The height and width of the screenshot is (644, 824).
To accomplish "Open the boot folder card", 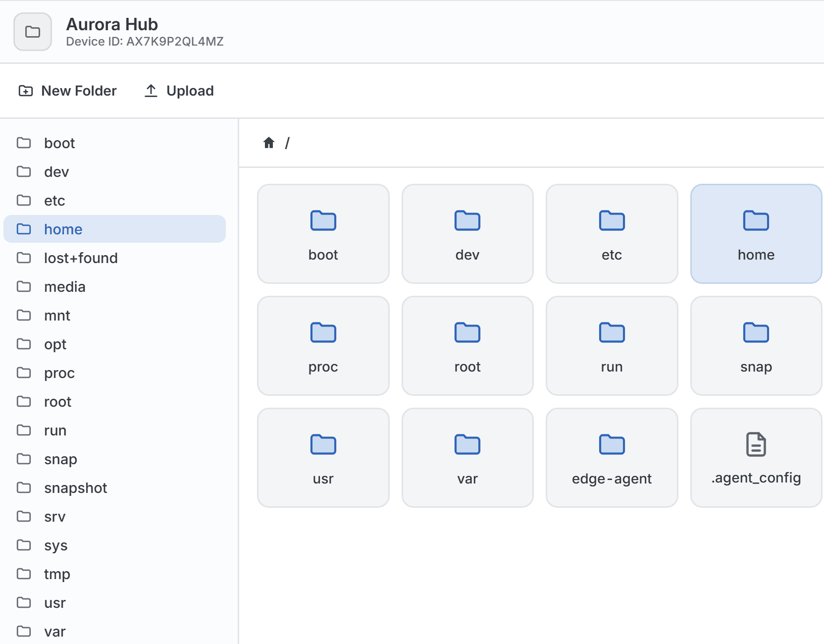I will tap(323, 234).
